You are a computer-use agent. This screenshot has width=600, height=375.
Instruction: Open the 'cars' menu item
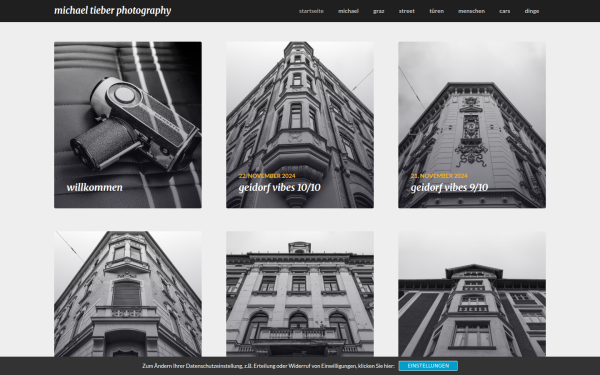coord(504,11)
